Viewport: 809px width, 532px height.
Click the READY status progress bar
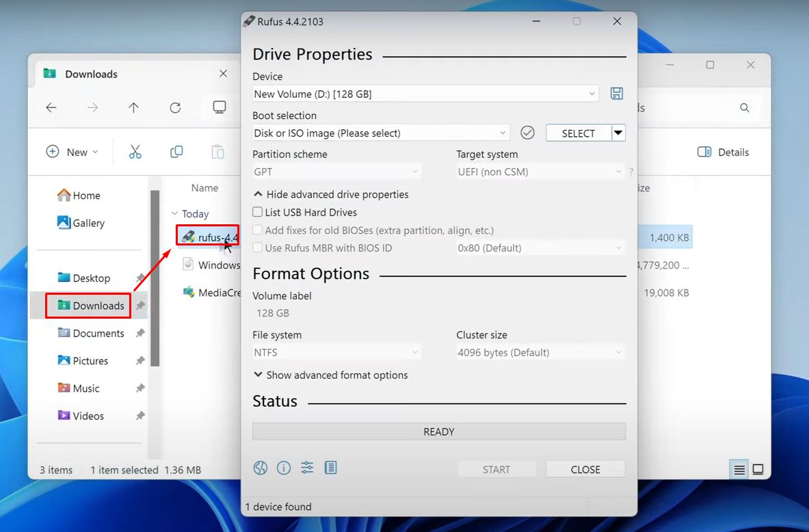coord(439,431)
